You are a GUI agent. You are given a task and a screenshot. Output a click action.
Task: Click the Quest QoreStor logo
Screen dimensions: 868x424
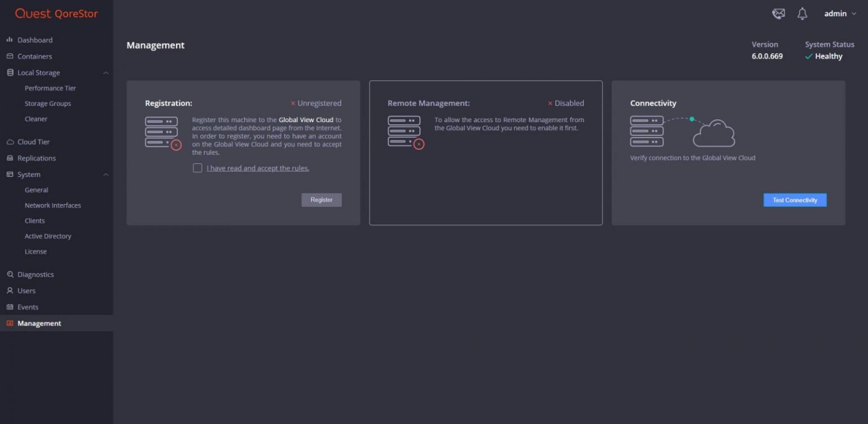[x=57, y=14]
